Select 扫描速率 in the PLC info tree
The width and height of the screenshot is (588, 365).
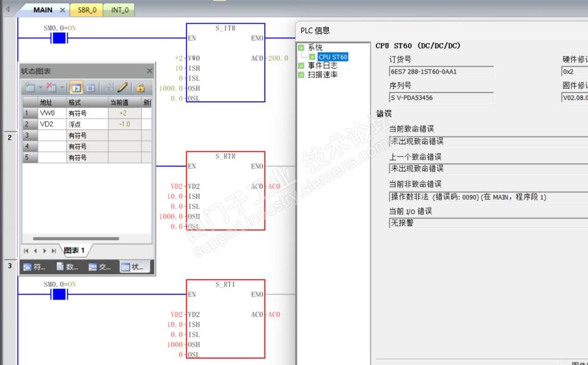click(x=323, y=75)
